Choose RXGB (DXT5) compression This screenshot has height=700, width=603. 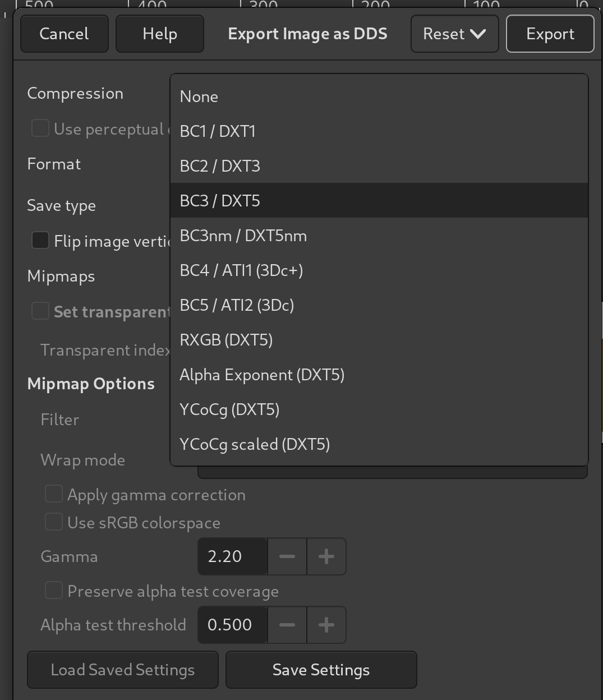click(x=379, y=340)
